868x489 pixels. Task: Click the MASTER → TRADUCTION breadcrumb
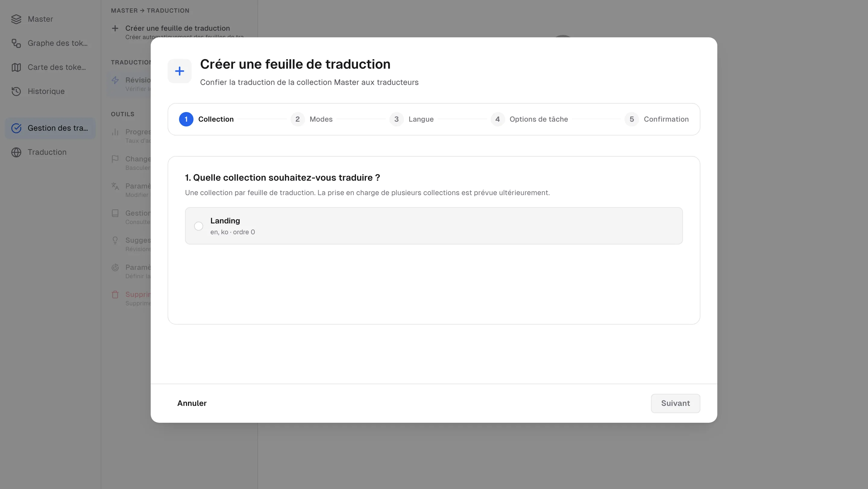click(x=150, y=11)
